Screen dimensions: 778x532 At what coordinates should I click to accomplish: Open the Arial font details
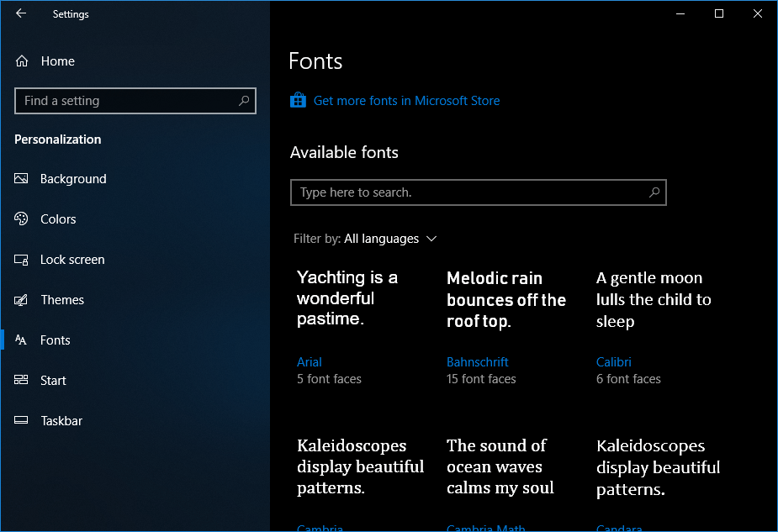(x=310, y=362)
